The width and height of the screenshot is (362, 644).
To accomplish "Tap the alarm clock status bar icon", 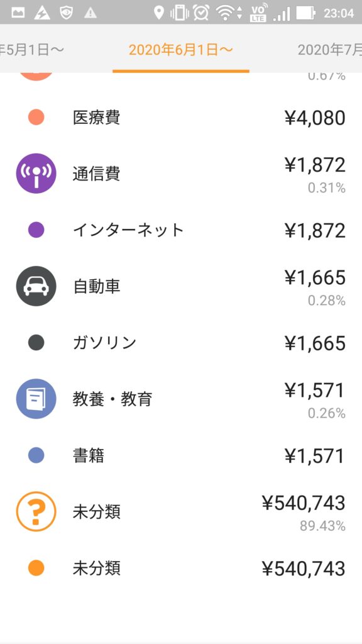I will pos(200,13).
